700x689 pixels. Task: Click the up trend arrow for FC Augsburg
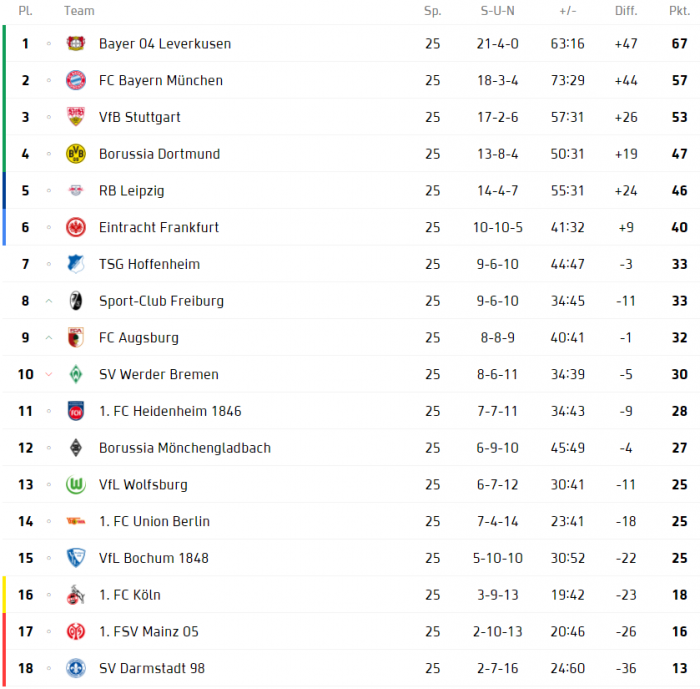coord(48,338)
